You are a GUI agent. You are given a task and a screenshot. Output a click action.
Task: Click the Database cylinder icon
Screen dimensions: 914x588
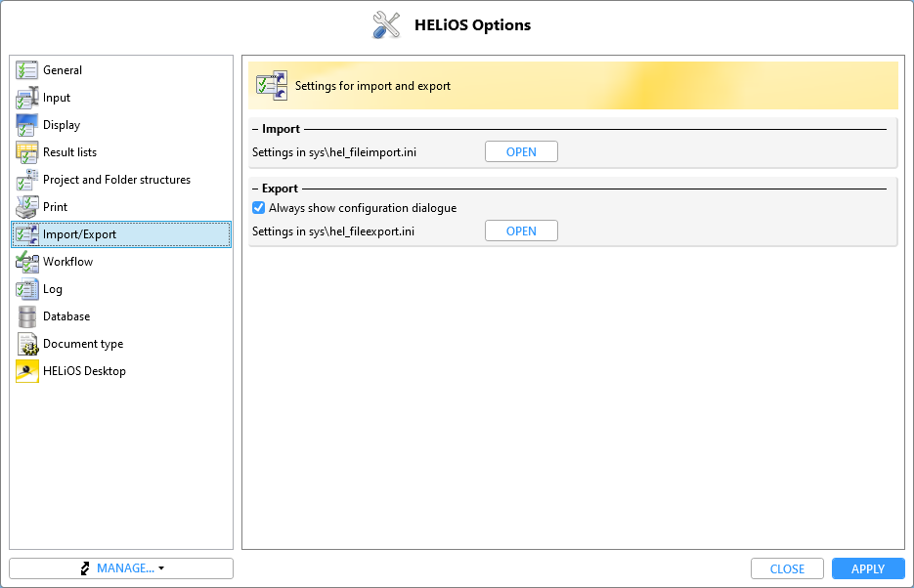[x=26, y=316]
